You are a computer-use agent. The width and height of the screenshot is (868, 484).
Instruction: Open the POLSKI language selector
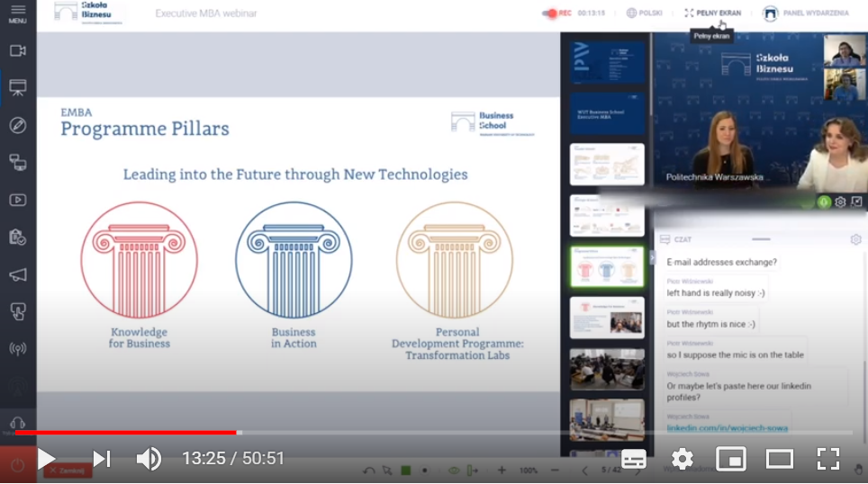point(645,13)
